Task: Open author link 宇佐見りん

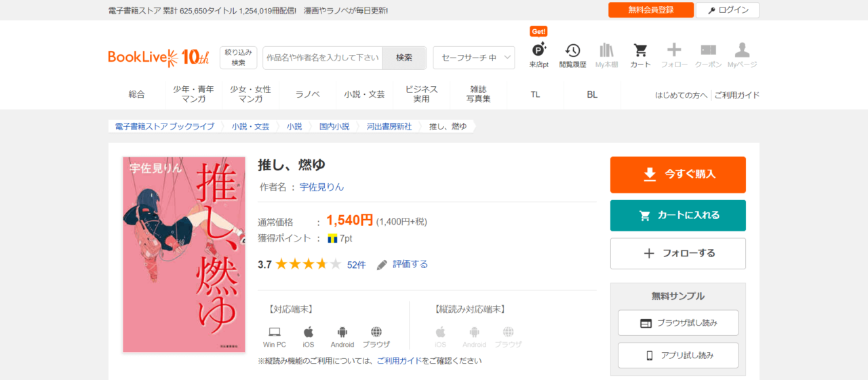Action: (321, 187)
